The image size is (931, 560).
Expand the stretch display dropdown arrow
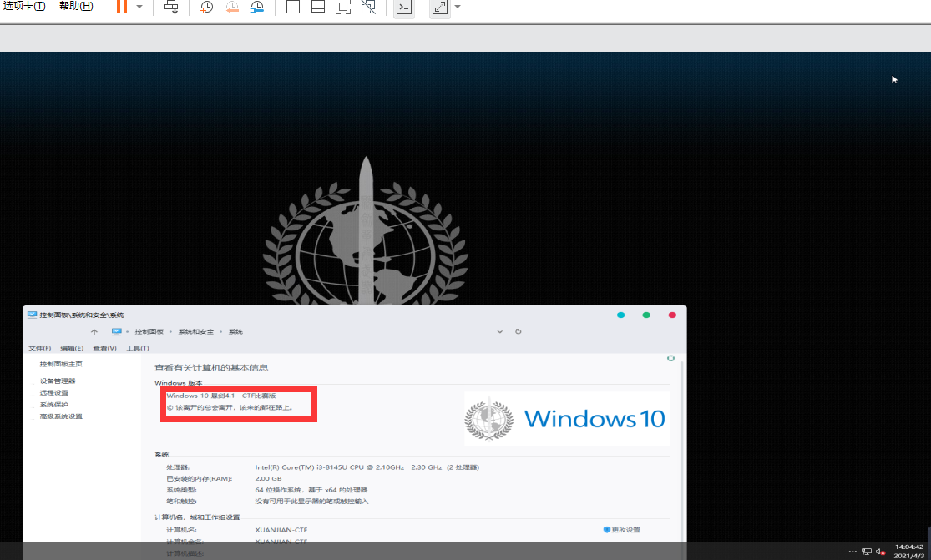click(x=458, y=7)
